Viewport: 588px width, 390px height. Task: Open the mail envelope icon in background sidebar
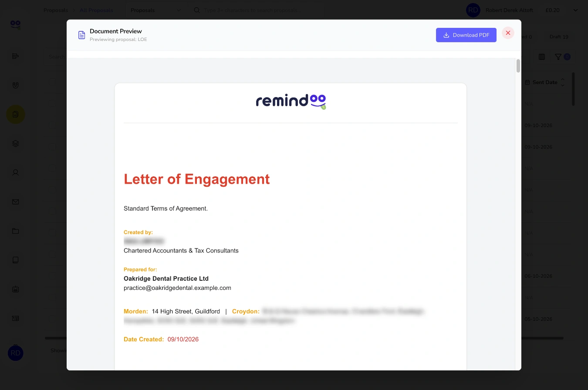(x=16, y=202)
